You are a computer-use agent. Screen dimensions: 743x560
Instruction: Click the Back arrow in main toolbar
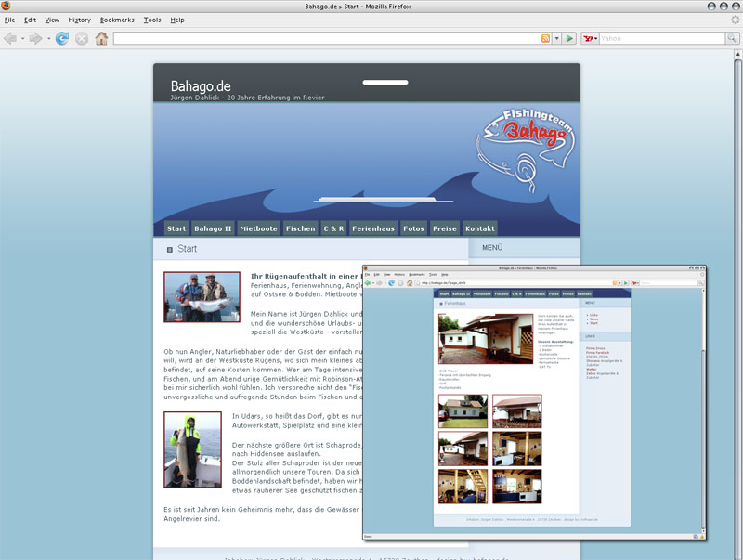pos(12,38)
